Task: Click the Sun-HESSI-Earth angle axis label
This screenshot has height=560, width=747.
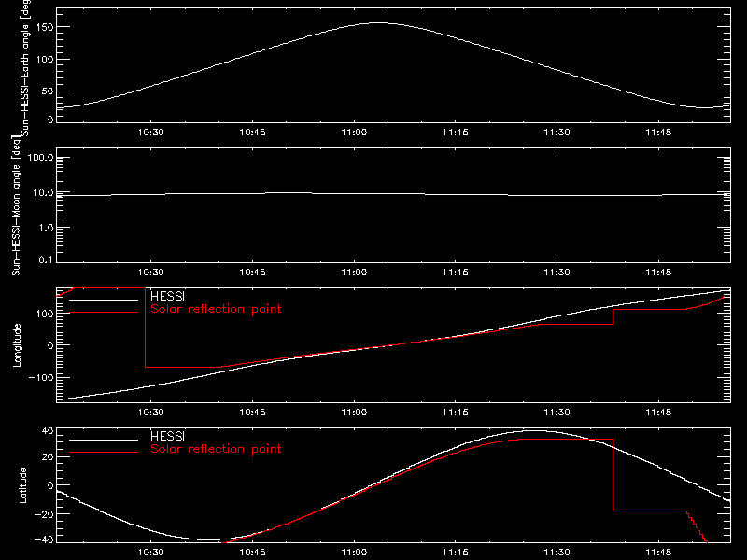Action: 25,67
